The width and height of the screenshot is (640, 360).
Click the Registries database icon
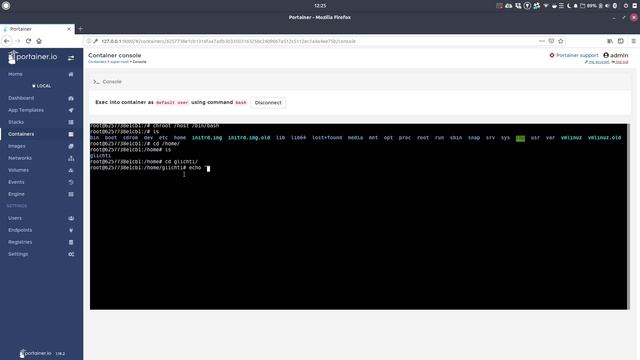[71, 242]
